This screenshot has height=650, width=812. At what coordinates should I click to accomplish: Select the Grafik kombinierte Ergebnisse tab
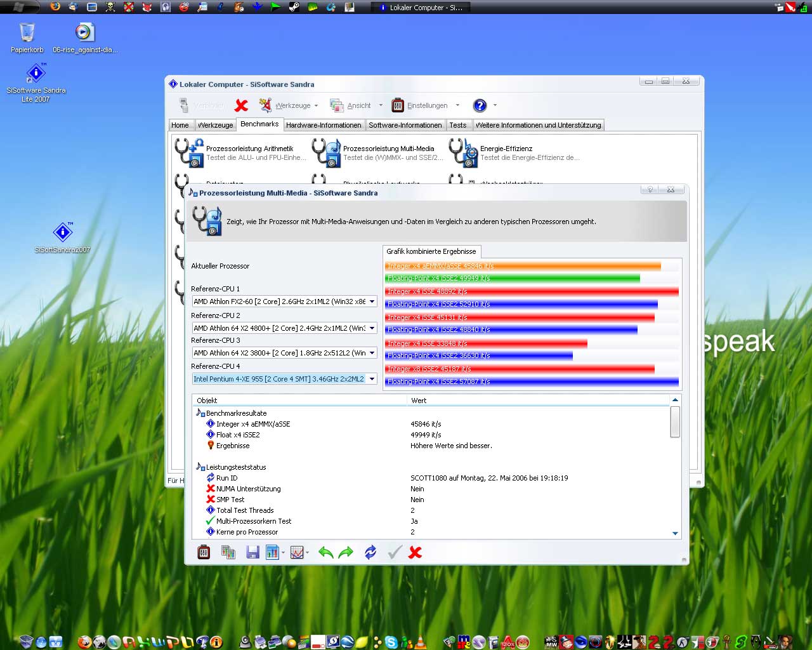tap(431, 251)
